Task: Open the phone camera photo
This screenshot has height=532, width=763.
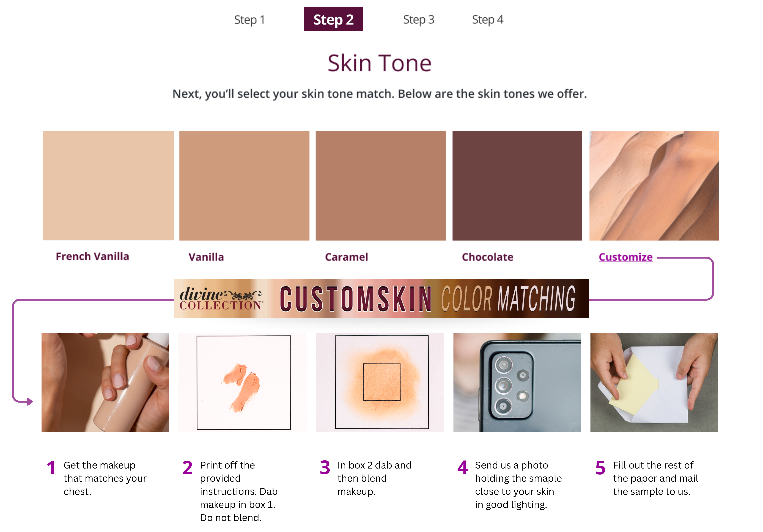Action: [517, 382]
